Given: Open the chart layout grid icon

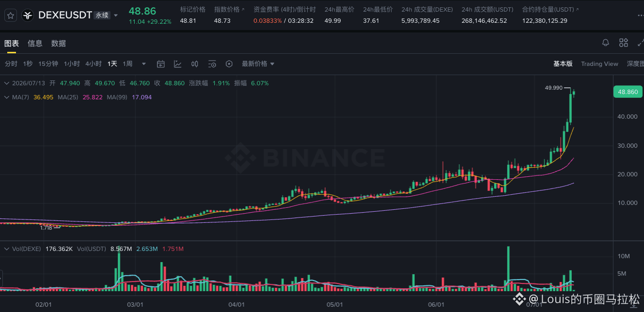Looking at the screenshot, I should (624, 43).
